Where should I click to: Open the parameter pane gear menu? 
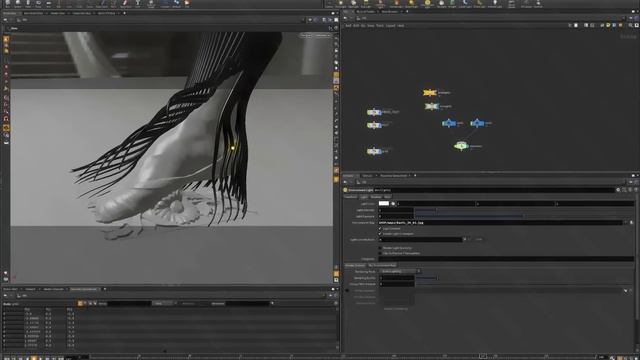[618, 190]
